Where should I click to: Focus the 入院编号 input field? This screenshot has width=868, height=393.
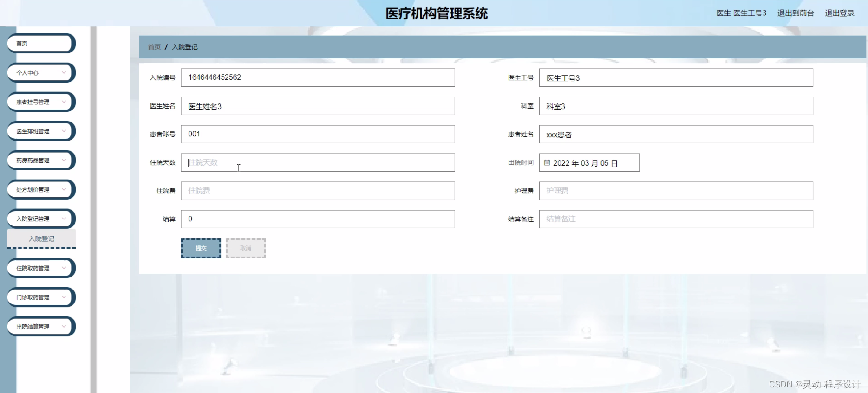[318, 77]
